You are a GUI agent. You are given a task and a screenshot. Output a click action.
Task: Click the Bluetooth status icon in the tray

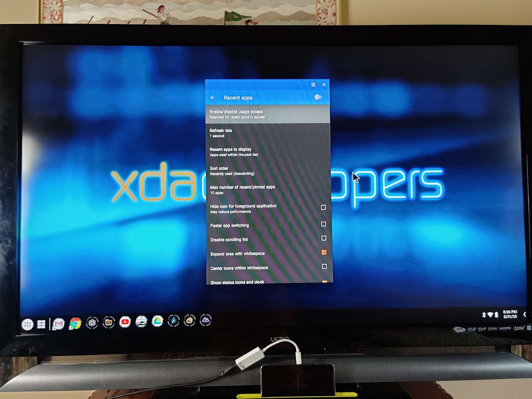(484, 315)
